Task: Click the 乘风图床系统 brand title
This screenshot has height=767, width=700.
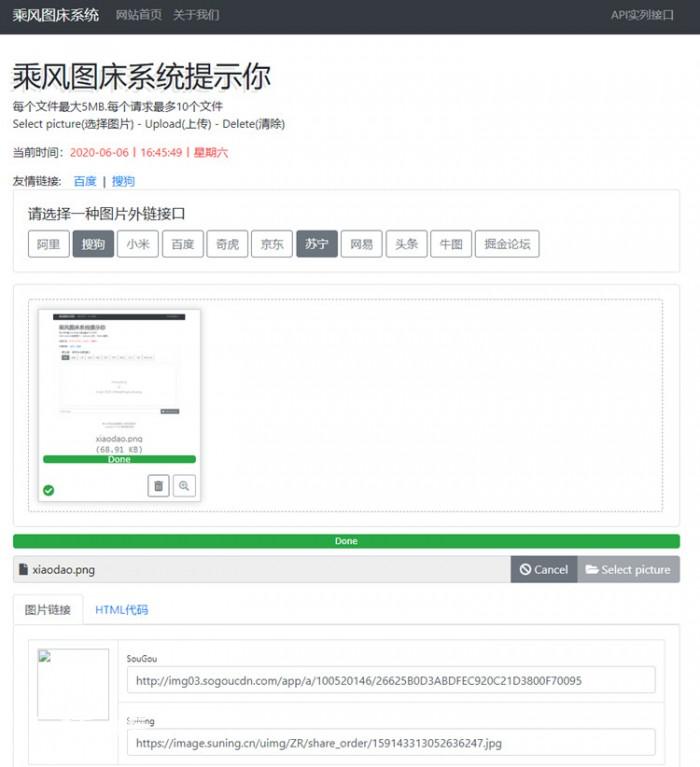Action: (56, 15)
